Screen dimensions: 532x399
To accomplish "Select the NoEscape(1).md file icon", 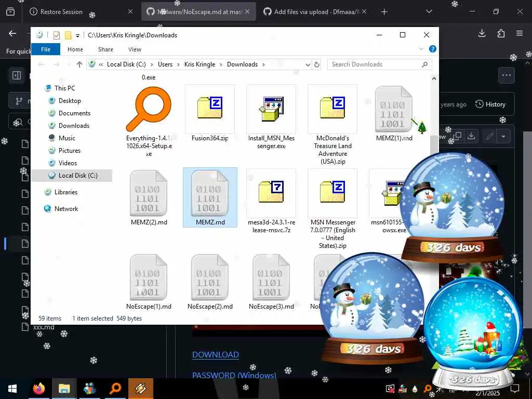I will point(149,277).
